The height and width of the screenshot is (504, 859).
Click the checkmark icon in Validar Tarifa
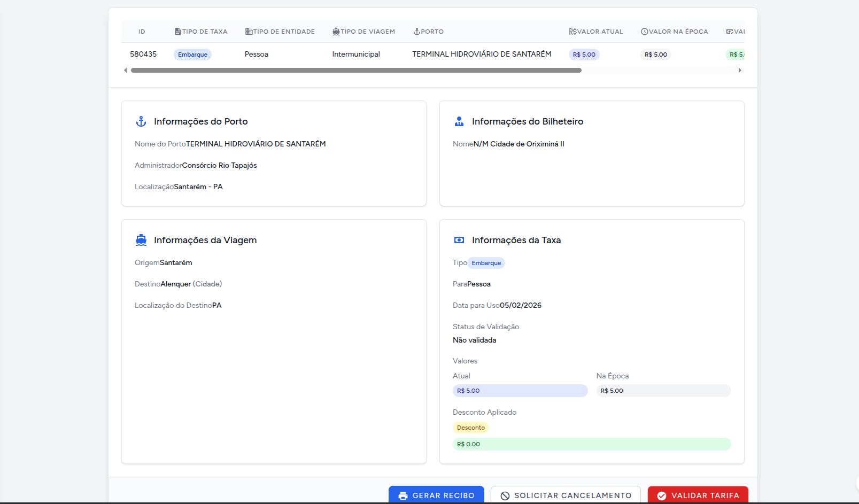pyautogui.click(x=662, y=496)
